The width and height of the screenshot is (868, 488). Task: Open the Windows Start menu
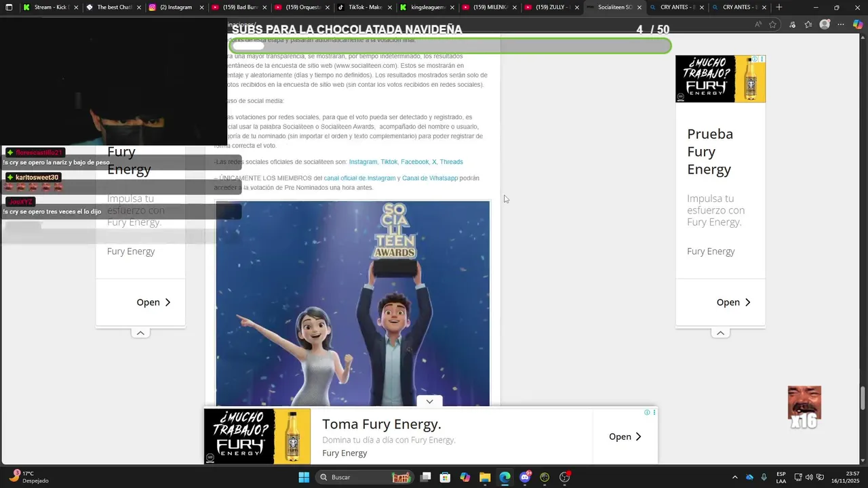coord(304,477)
